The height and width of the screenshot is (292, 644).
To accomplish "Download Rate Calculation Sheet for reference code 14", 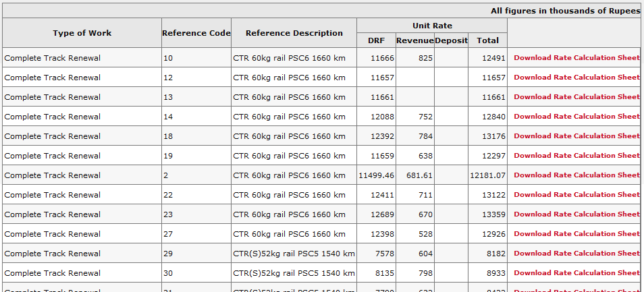I will click(x=576, y=117).
